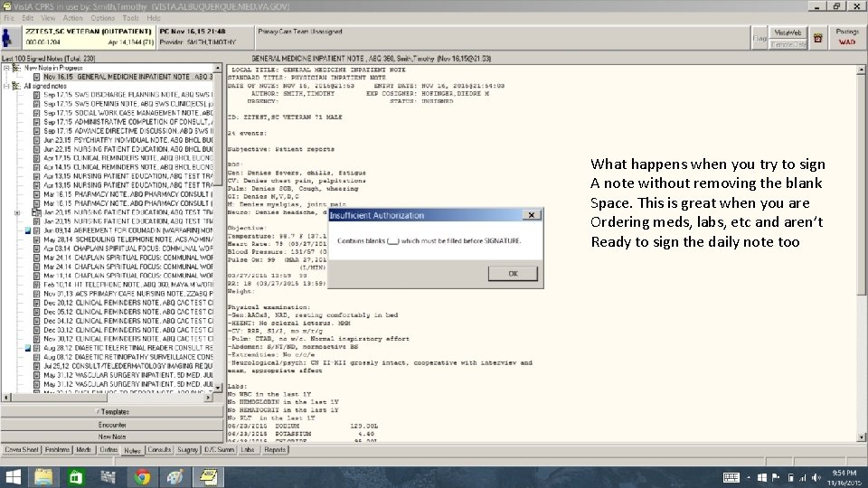Switch to the Consults tab
Screen dimensions: 868x488
[159, 450]
